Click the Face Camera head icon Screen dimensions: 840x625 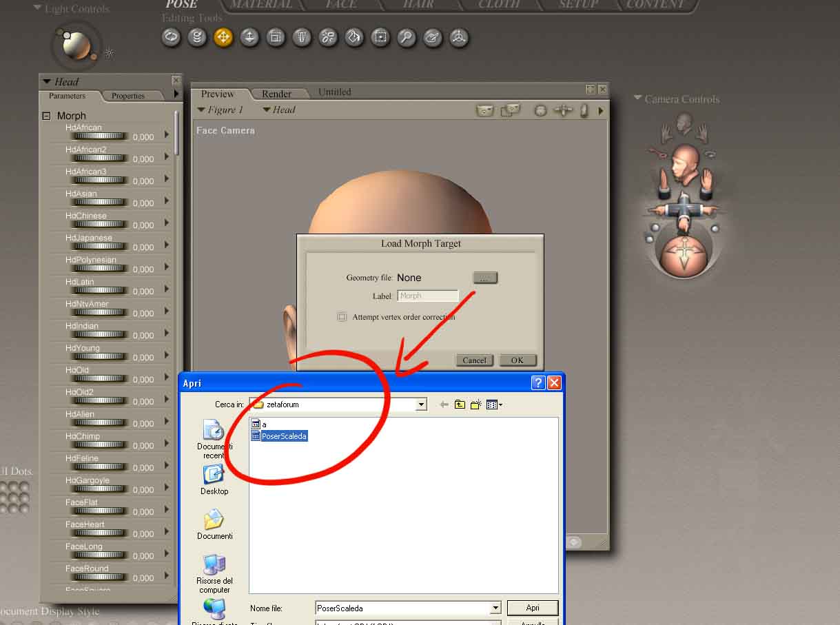click(x=684, y=123)
